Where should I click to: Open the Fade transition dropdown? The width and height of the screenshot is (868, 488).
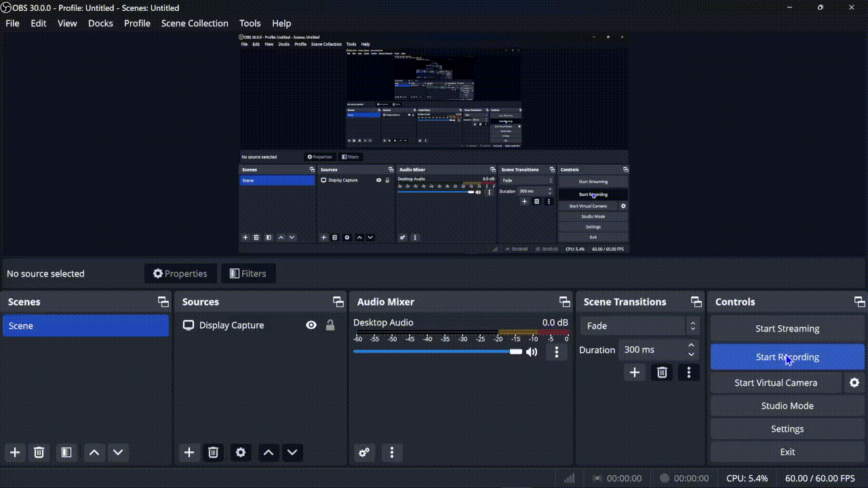(x=639, y=326)
